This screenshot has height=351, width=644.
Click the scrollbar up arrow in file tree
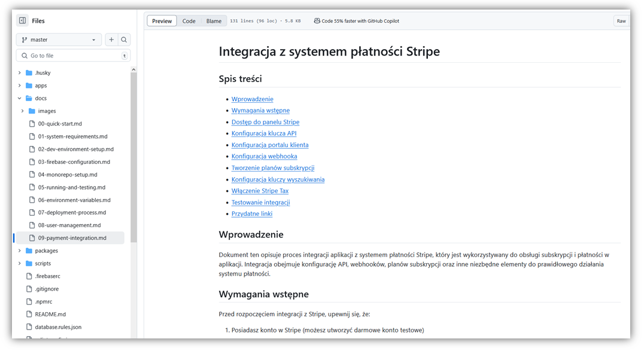coord(133,70)
